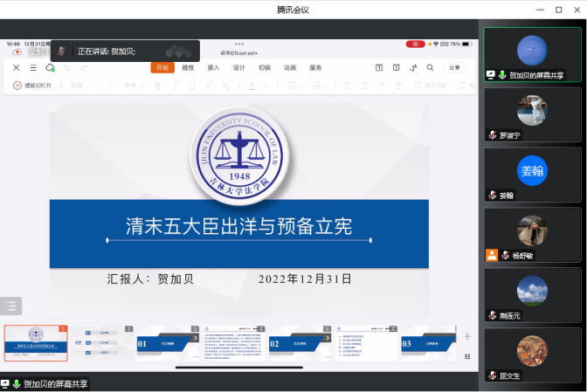Expand the font color dropdown arrow
Viewport: 587px width, 392px height.
(265, 86)
